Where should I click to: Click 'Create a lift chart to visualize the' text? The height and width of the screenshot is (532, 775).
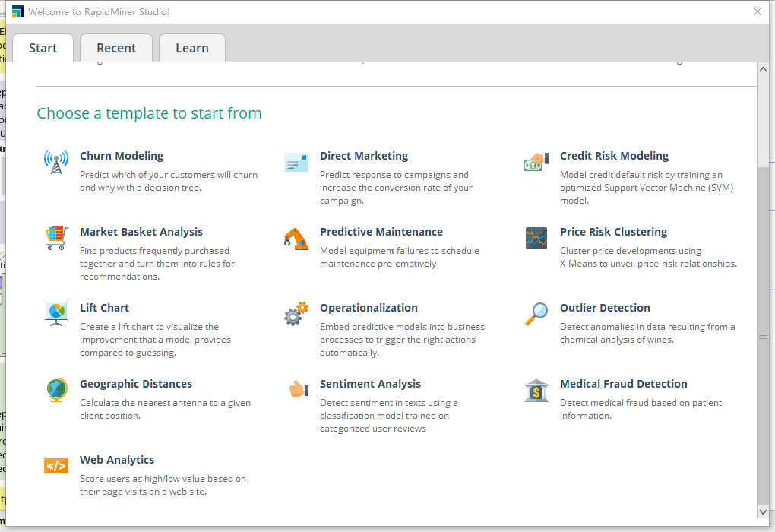click(x=149, y=327)
